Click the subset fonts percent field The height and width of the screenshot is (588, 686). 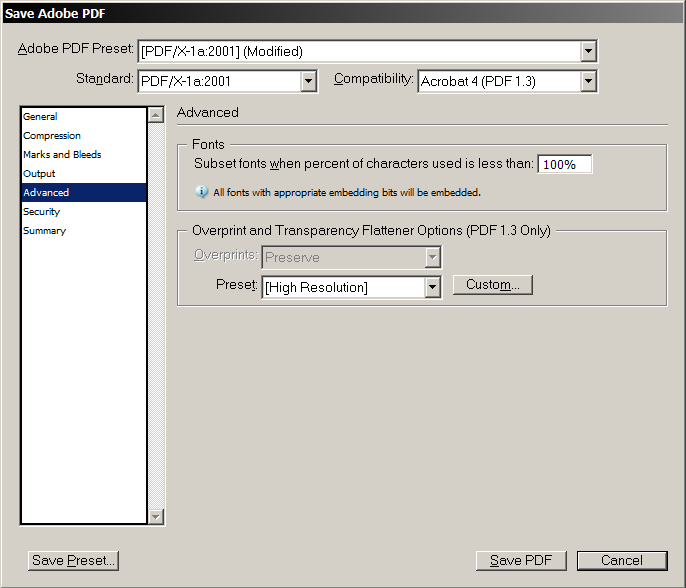click(x=565, y=164)
